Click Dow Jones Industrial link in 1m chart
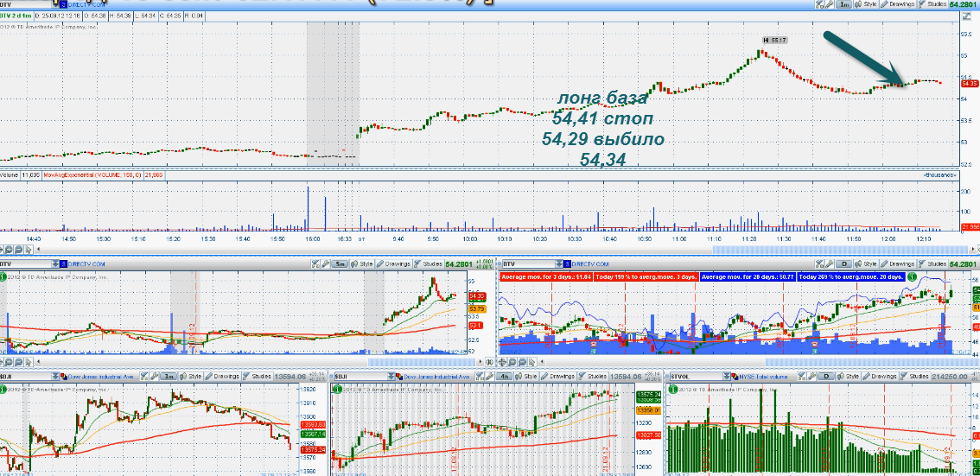This screenshot has height=476, width=980. coord(104,377)
